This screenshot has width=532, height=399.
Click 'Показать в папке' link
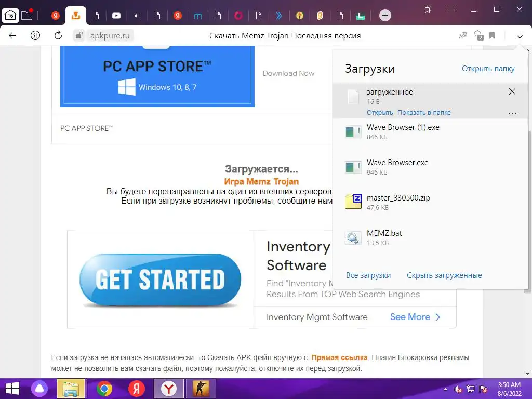(424, 113)
